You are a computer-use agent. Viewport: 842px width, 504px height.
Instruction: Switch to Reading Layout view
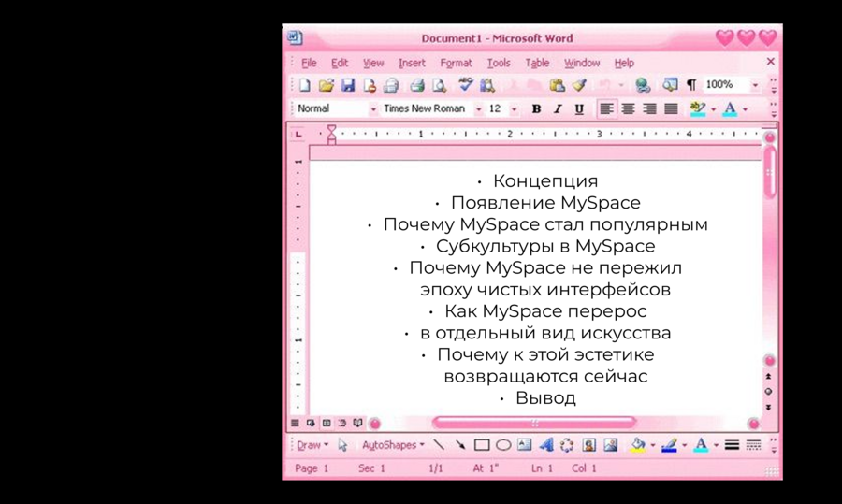357,423
